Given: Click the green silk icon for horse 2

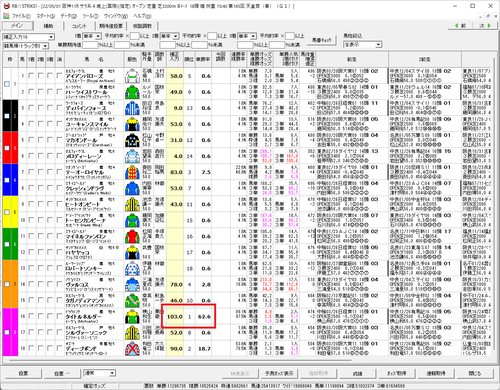Looking at the screenshot, I should click(x=132, y=92).
